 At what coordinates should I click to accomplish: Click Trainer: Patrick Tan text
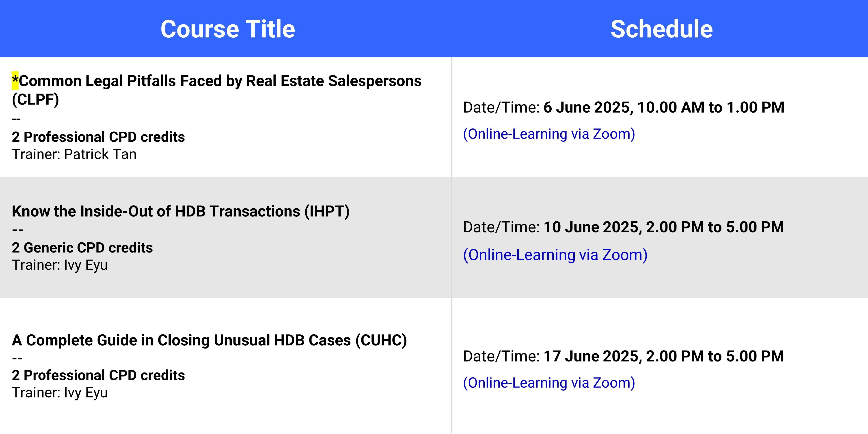point(74,154)
